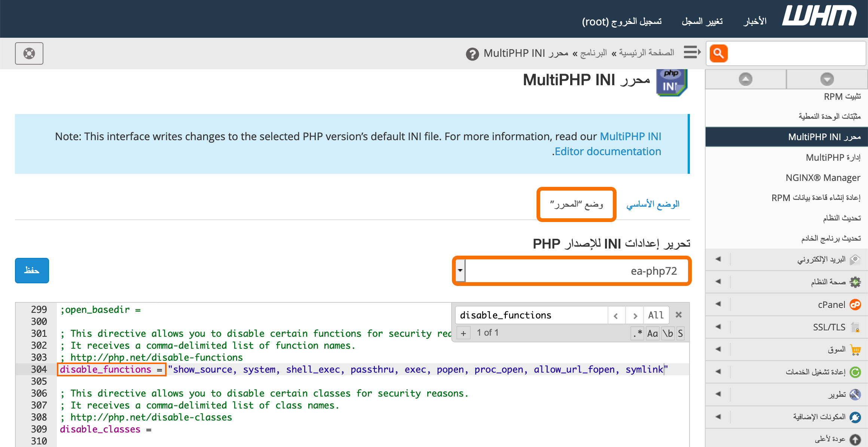The height and width of the screenshot is (447, 868).
Task: Expand the Email sidebar section
Action: (718, 259)
